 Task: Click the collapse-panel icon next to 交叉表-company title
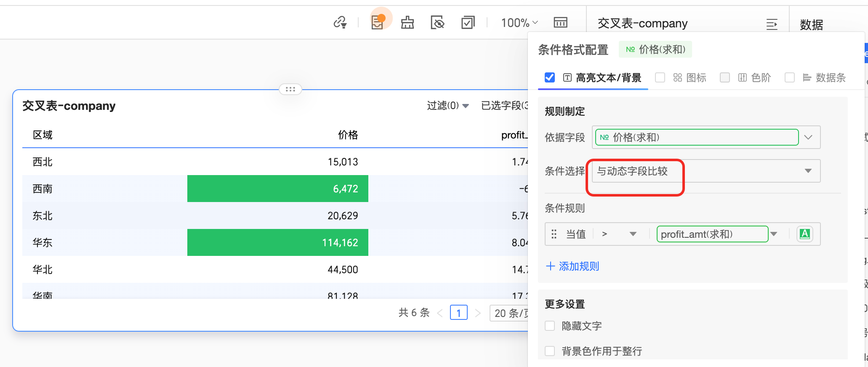(772, 24)
